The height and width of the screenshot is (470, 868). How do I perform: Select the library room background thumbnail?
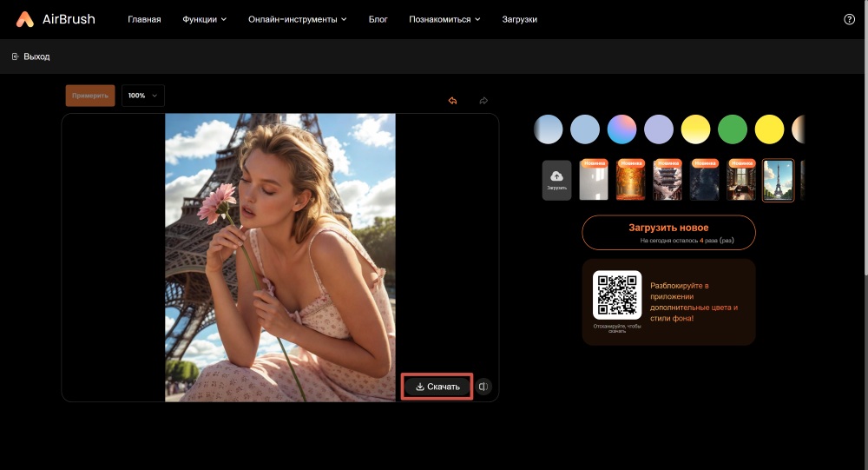tap(741, 180)
